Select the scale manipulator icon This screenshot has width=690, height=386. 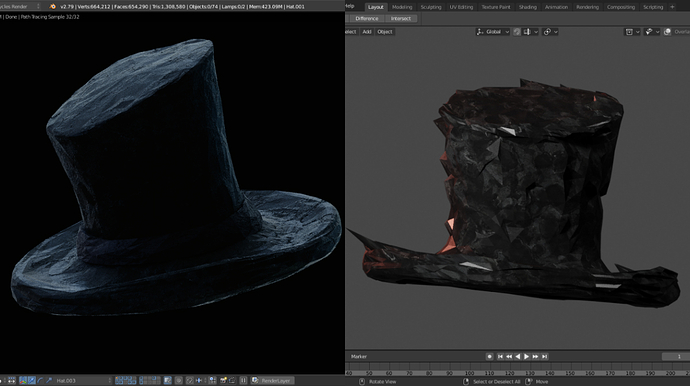coord(49,380)
